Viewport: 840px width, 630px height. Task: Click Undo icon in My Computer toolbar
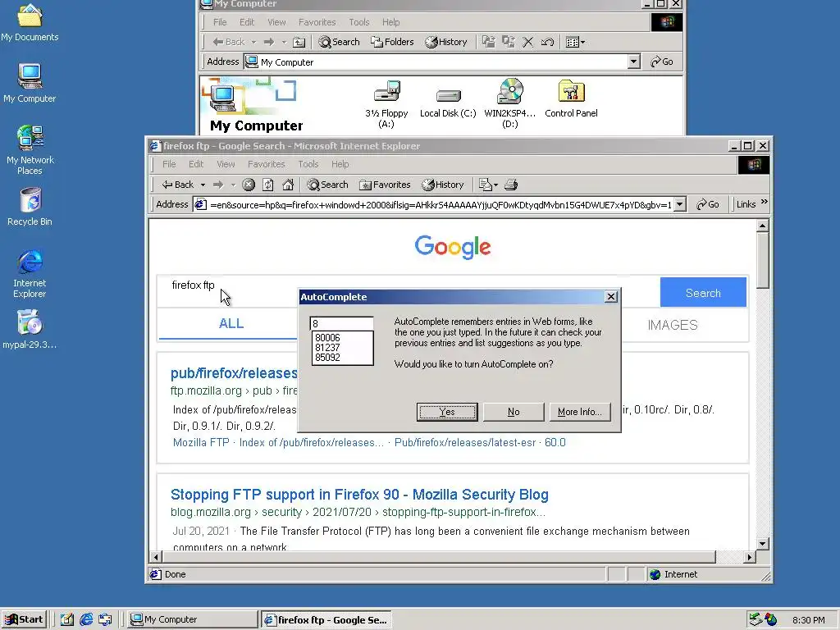[547, 42]
